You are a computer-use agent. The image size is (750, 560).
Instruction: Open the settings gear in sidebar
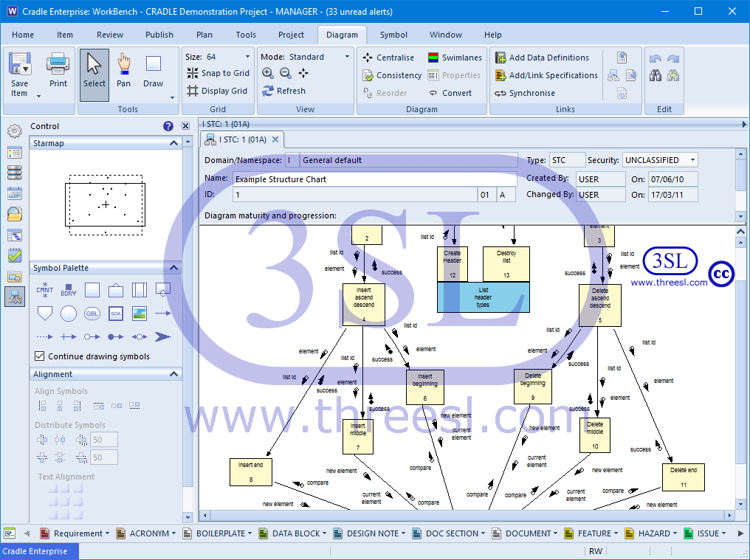tap(15, 131)
